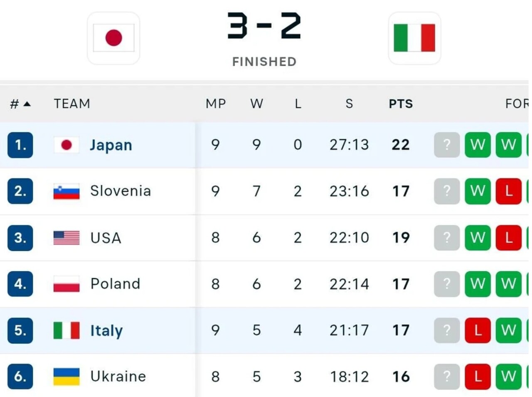Select the rank 3 badge for USA
Image resolution: width=532 pixels, height=397 pixels.
(20, 238)
